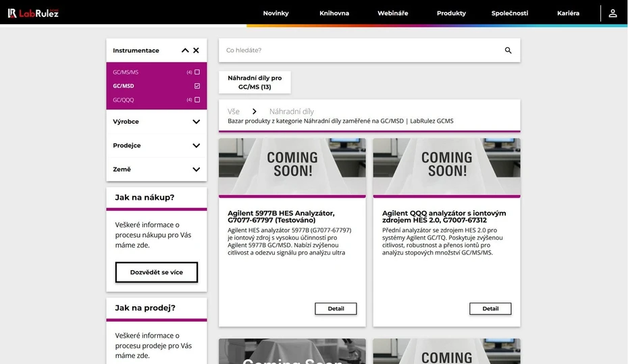628x364 pixels.
Task: Open Detail for Agilent QQQ analyzátor
Action: point(490,309)
